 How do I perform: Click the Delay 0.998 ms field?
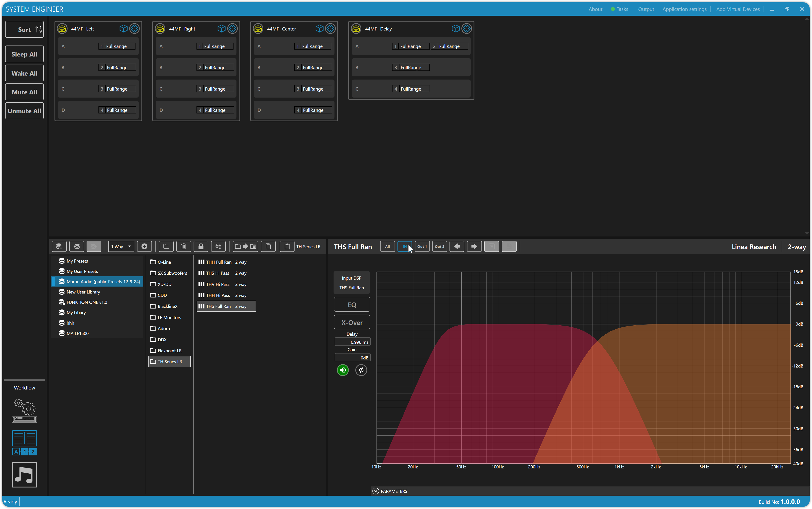pos(352,342)
